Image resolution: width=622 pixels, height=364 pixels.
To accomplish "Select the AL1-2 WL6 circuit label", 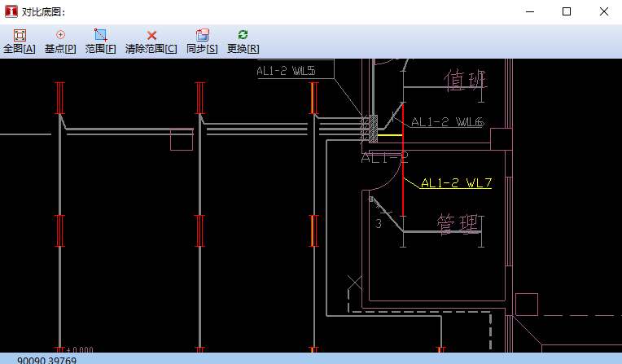I will (x=447, y=122).
